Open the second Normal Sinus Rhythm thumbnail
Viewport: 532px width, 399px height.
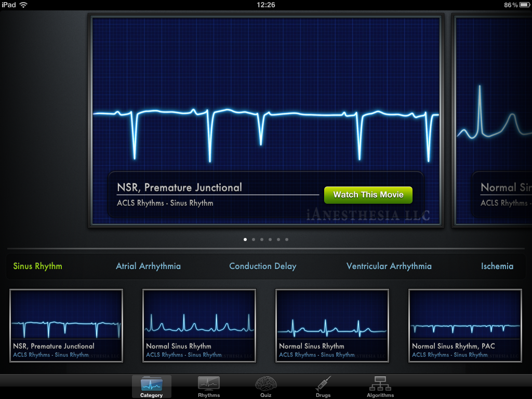coord(332,325)
